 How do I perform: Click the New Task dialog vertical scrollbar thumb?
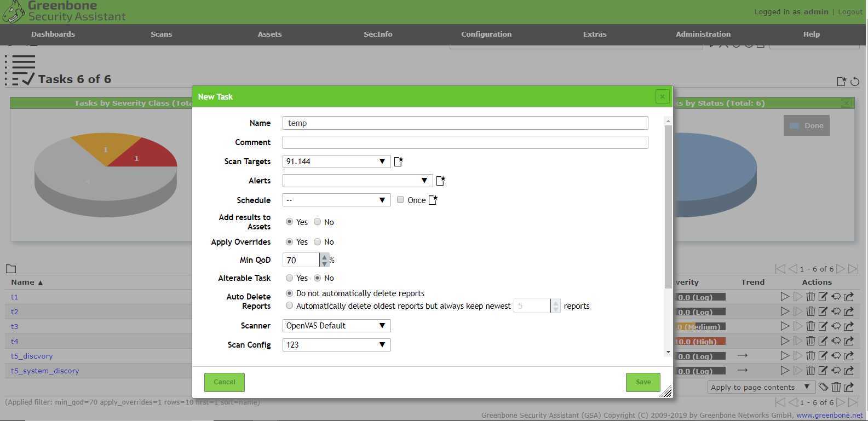(x=668, y=206)
